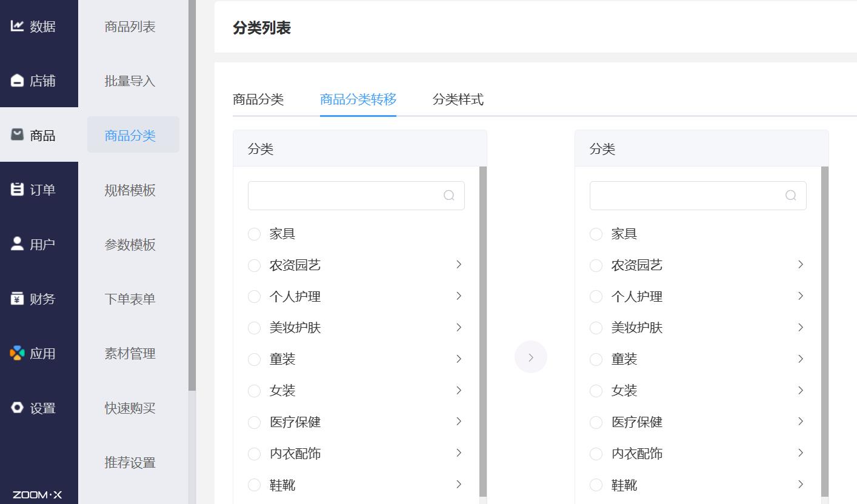Screen dimensions: 857x504
Task: Select 家具 radio in left panel
Action: [x=254, y=234]
